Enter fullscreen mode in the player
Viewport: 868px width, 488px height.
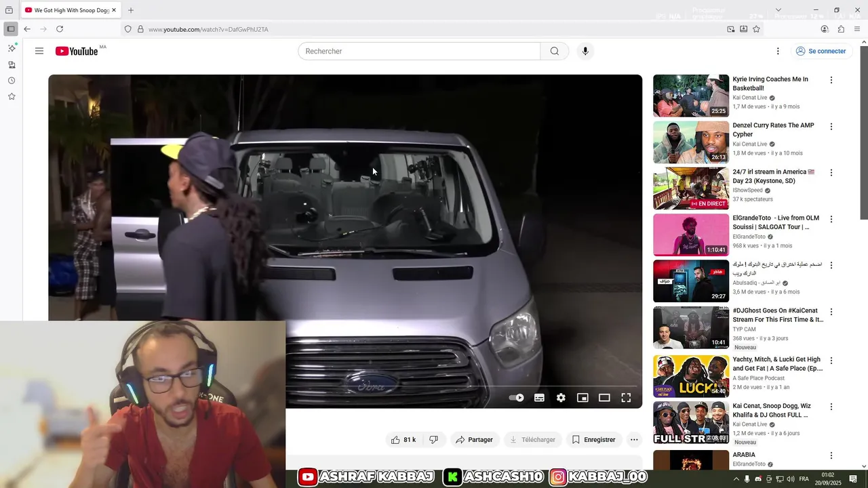click(x=626, y=398)
